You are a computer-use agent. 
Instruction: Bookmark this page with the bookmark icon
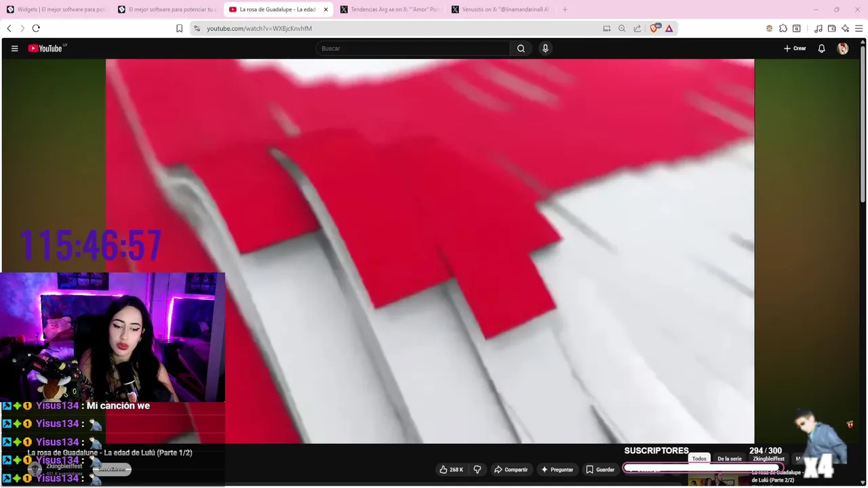(179, 28)
